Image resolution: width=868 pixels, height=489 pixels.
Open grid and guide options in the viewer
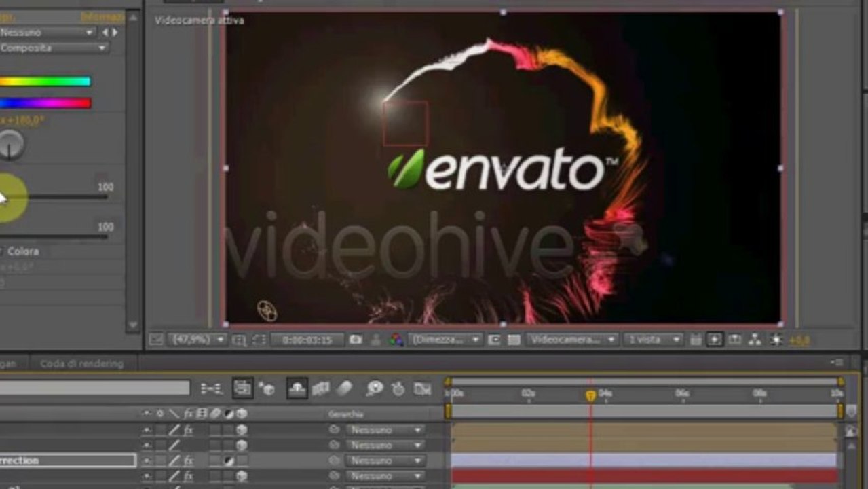pos(240,340)
